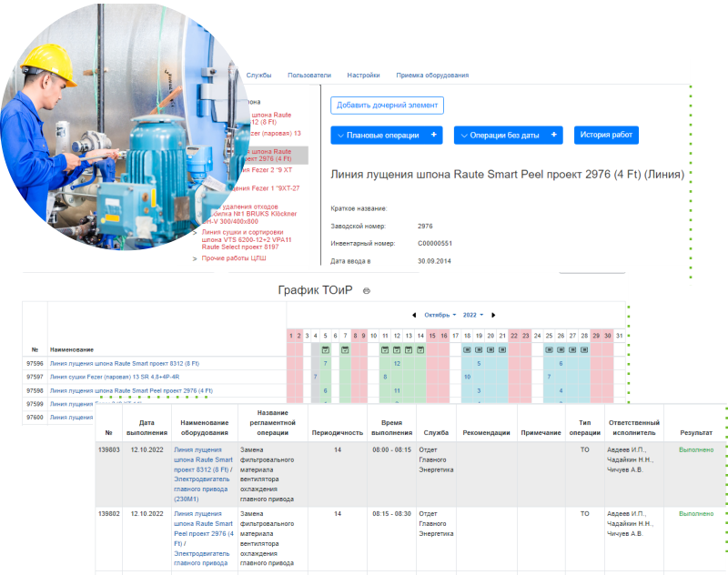Image resolution: width=728 pixels, height=575 pixels.
Task: Click the calendar check icon under day 5
Action: 326,350
